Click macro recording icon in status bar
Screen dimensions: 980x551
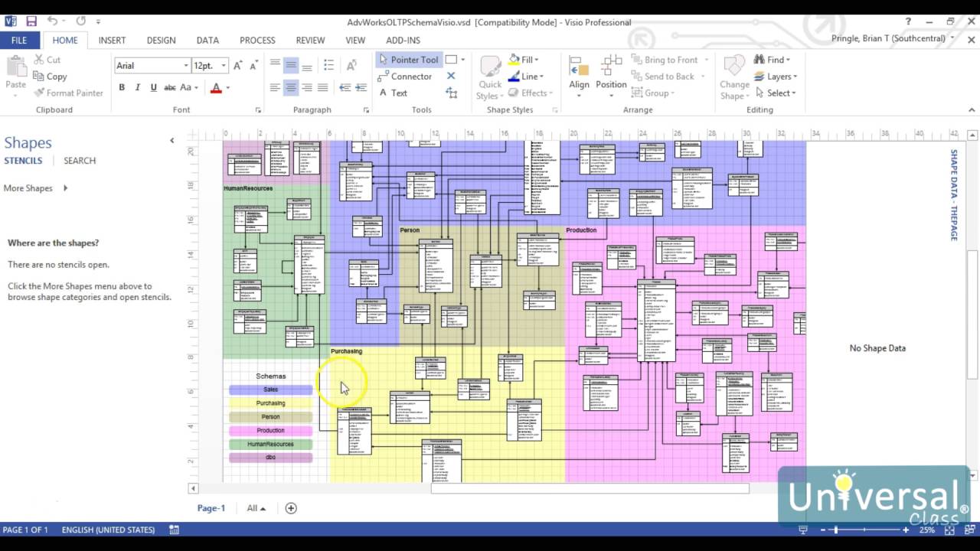pos(175,530)
